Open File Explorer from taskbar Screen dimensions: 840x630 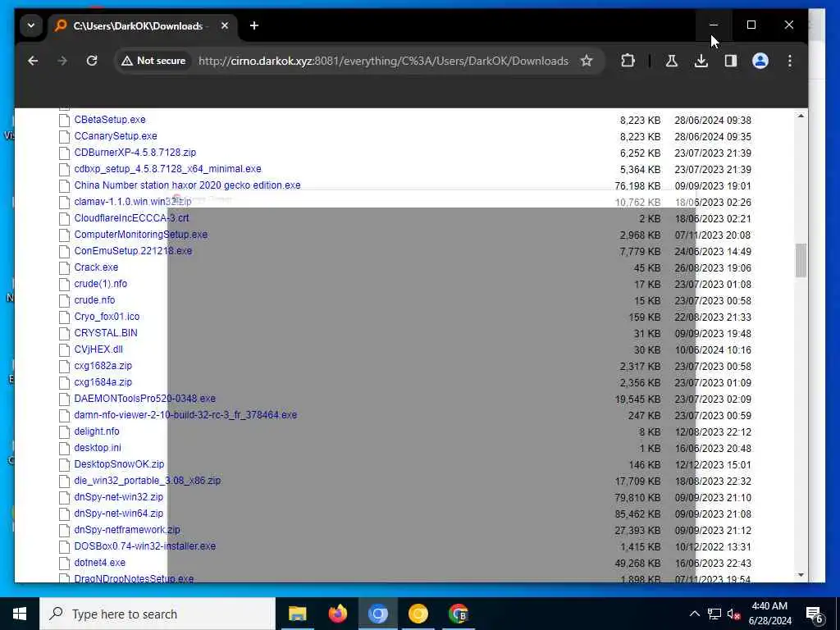tap(297, 614)
